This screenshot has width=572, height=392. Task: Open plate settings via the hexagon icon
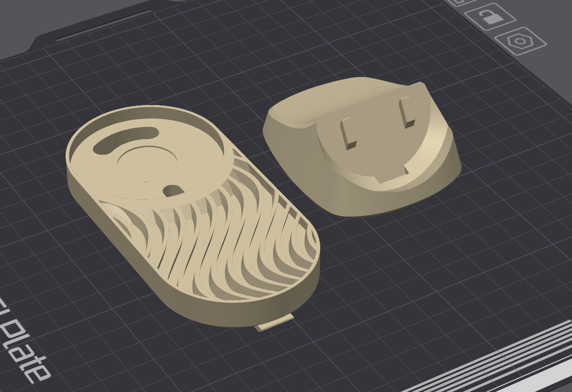coord(520,41)
